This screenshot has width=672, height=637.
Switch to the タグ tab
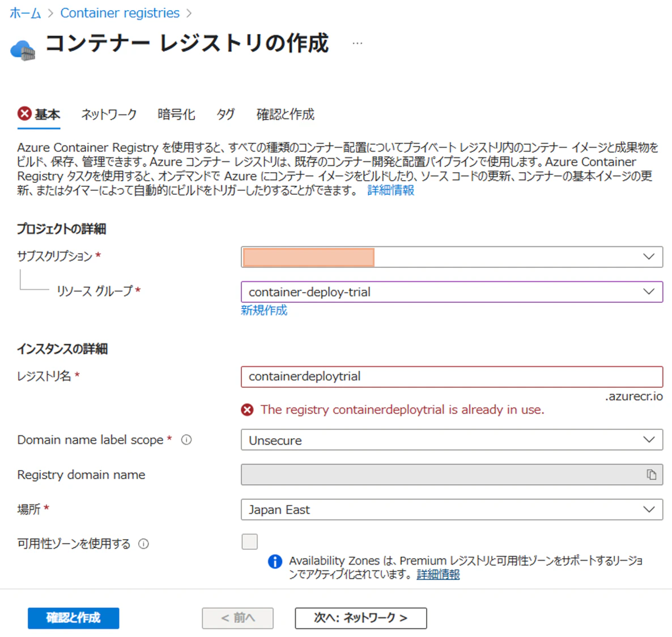[x=226, y=114]
